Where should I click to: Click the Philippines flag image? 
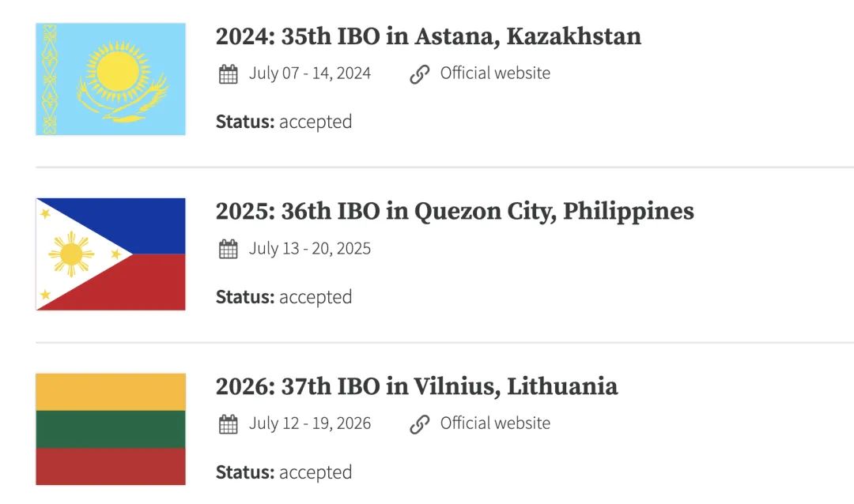tap(111, 254)
